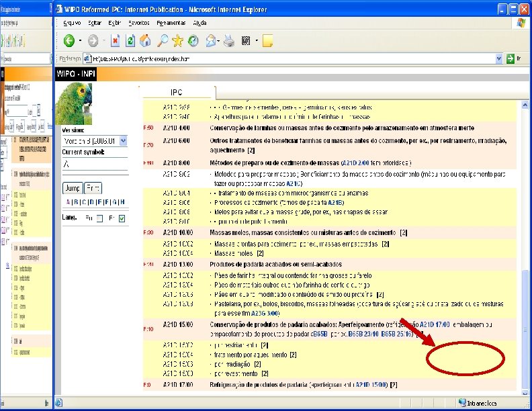Image resolution: width=532 pixels, height=411 pixels.
Task: Follow the B65B 23/10 link
Action: (x=364, y=334)
